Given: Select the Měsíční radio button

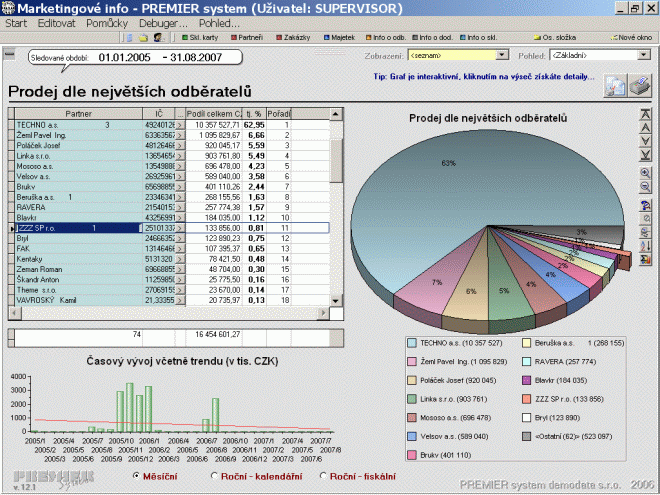Looking at the screenshot, I should point(136,476).
